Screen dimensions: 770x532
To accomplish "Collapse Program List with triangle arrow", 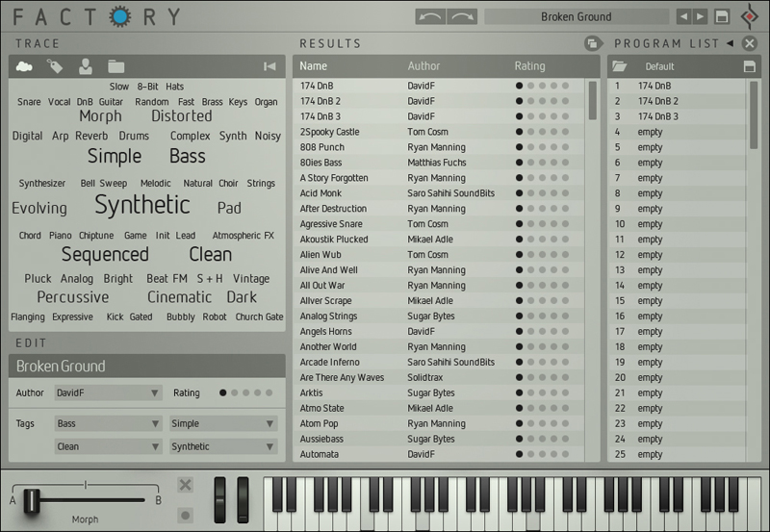I will [730, 43].
